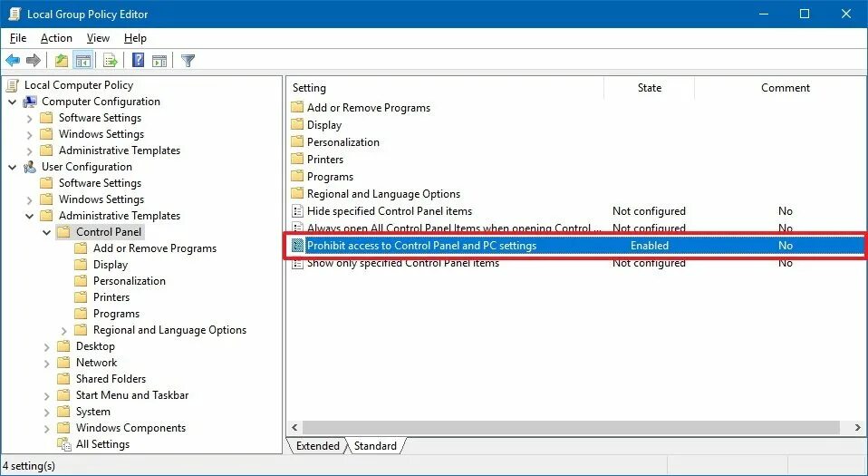Image resolution: width=868 pixels, height=476 pixels.
Task: Expand the Start Menu and Taskbar node
Action: pos(46,396)
